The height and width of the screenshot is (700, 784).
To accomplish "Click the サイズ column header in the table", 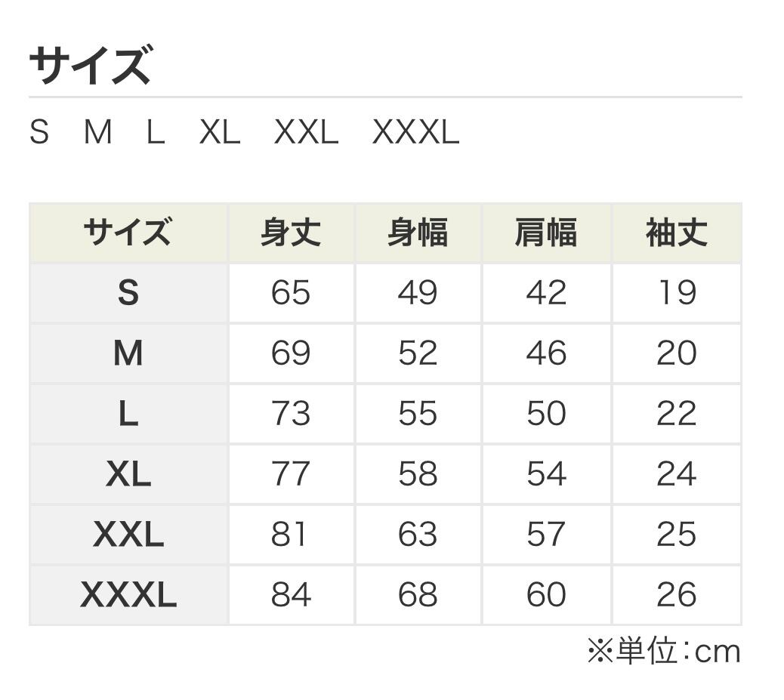I will click(128, 233).
